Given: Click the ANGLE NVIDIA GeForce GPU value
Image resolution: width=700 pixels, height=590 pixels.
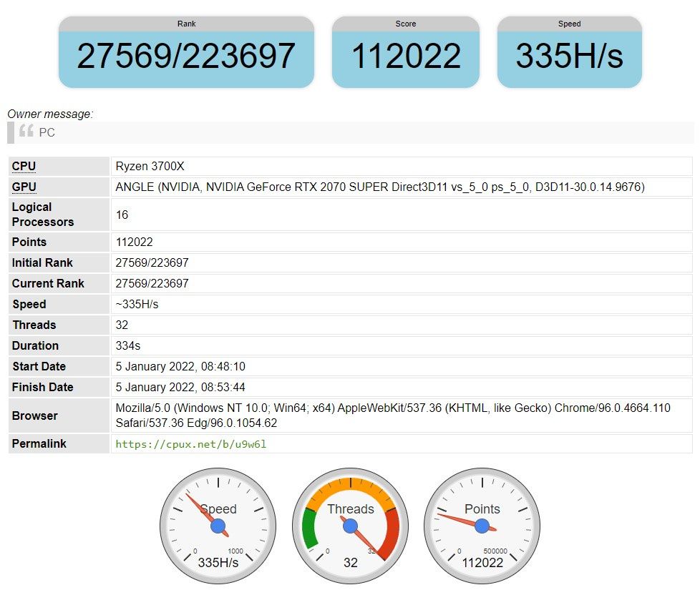Looking at the screenshot, I should point(380,187).
